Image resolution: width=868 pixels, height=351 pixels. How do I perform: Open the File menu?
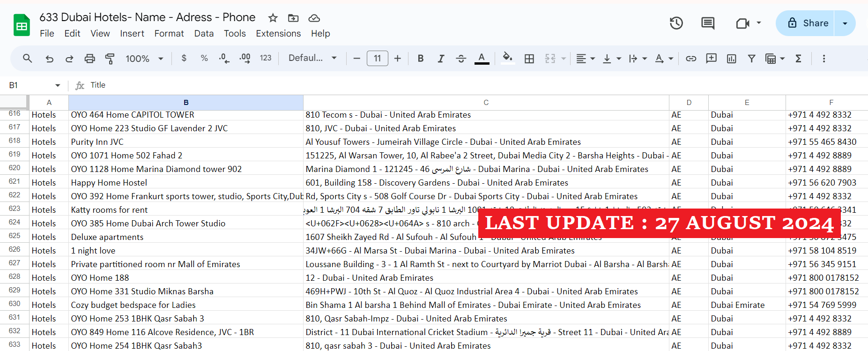[47, 33]
